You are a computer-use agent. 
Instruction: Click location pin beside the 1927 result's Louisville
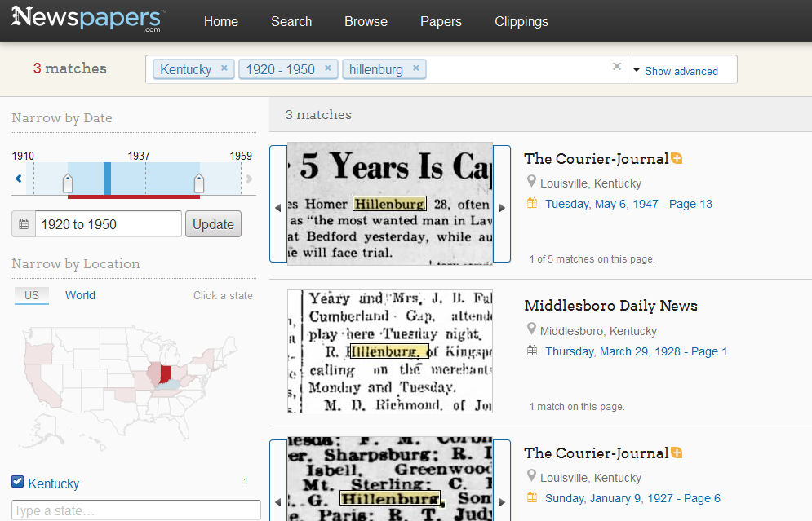coord(531,476)
